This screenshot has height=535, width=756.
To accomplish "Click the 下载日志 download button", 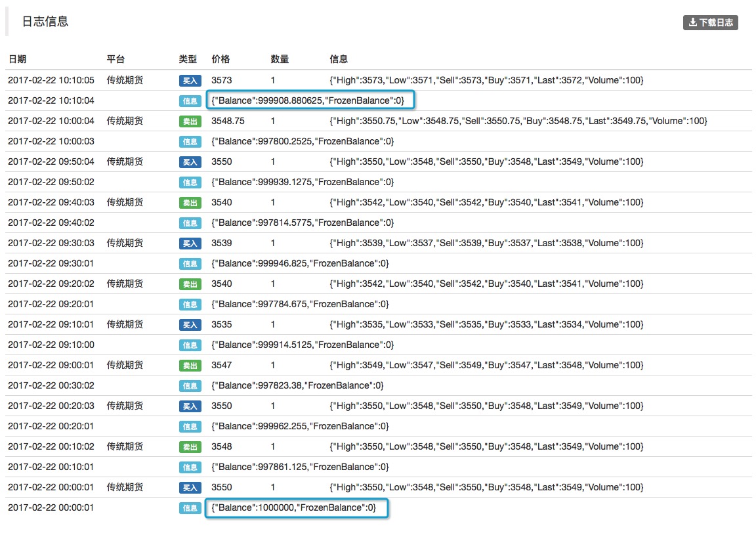I will pyautogui.click(x=711, y=22).
